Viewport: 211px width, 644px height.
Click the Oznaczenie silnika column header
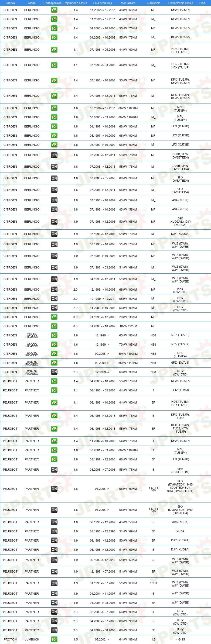pyautogui.click(x=181, y=3)
